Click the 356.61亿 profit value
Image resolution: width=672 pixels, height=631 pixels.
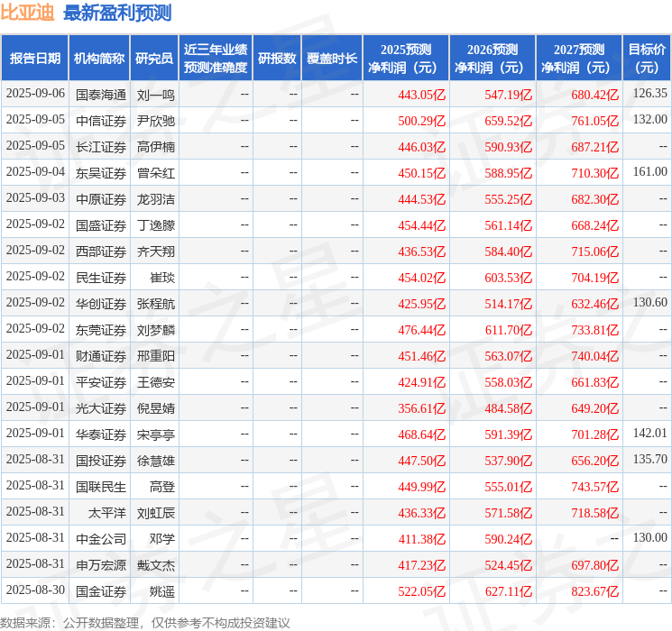click(x=422, y=408)
